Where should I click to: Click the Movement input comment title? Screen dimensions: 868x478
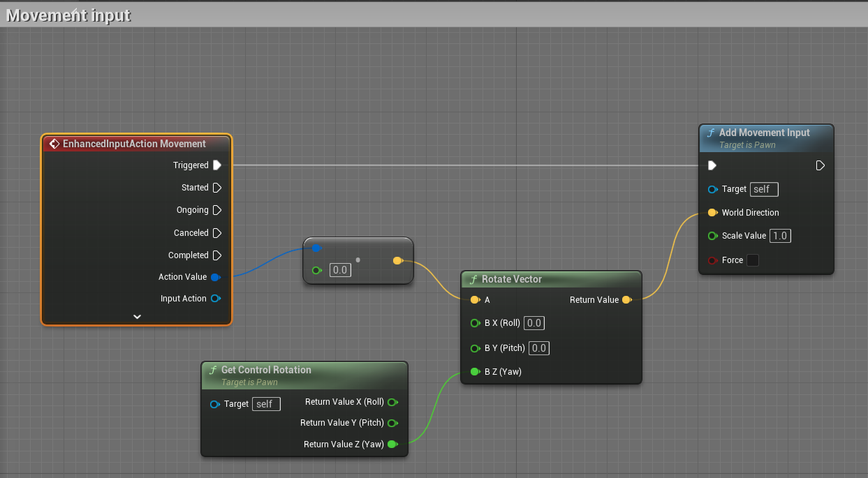pyautogui.click(x=68, y=15)
